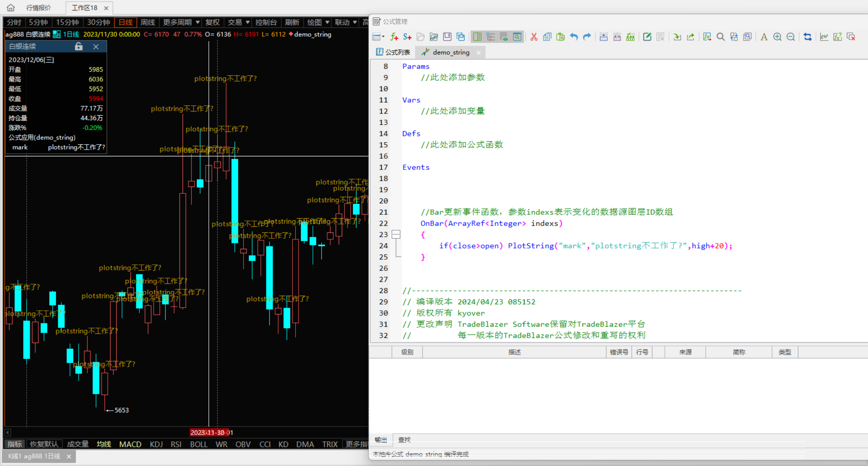Click the 控制台 button
The width and height of the screenshot is (868, 466).
266,22
